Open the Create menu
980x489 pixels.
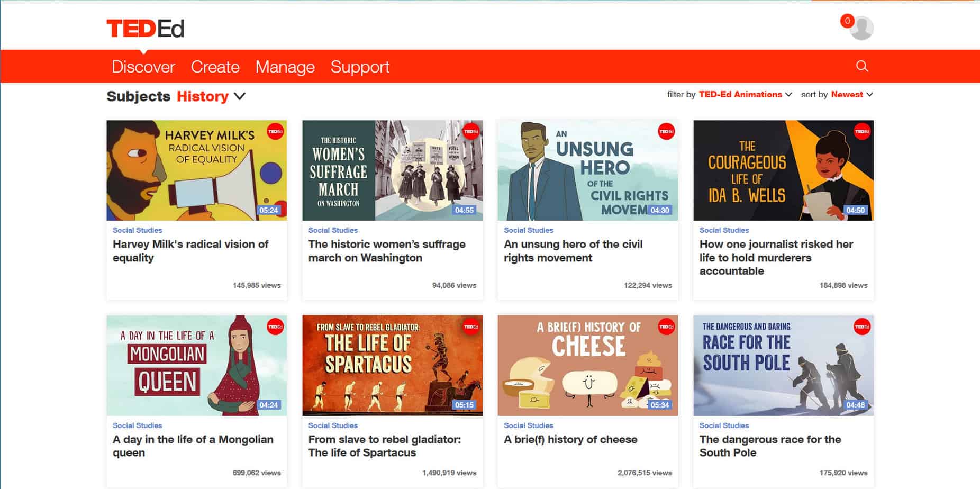pos(215,67)
